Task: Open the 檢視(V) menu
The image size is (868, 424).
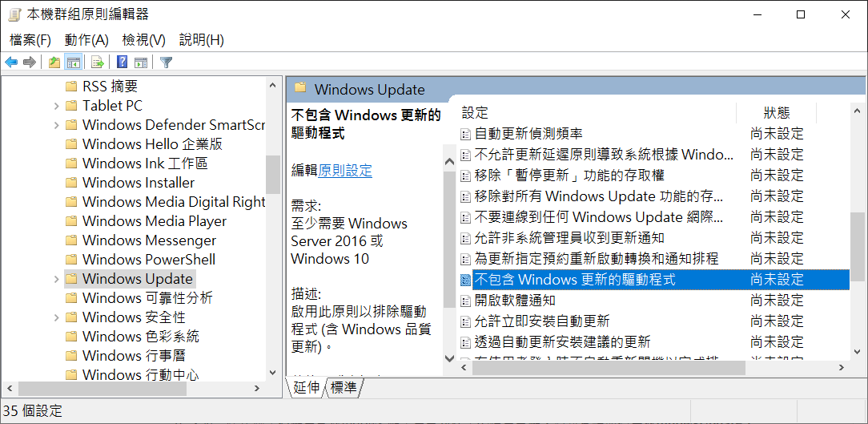Action: (144, 40)
